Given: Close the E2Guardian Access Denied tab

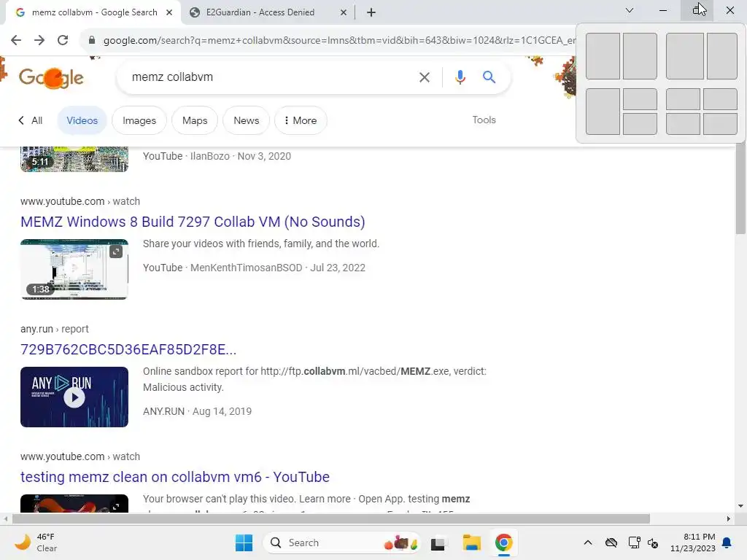Looking at the screenshot, I should (x=343, y=12).
